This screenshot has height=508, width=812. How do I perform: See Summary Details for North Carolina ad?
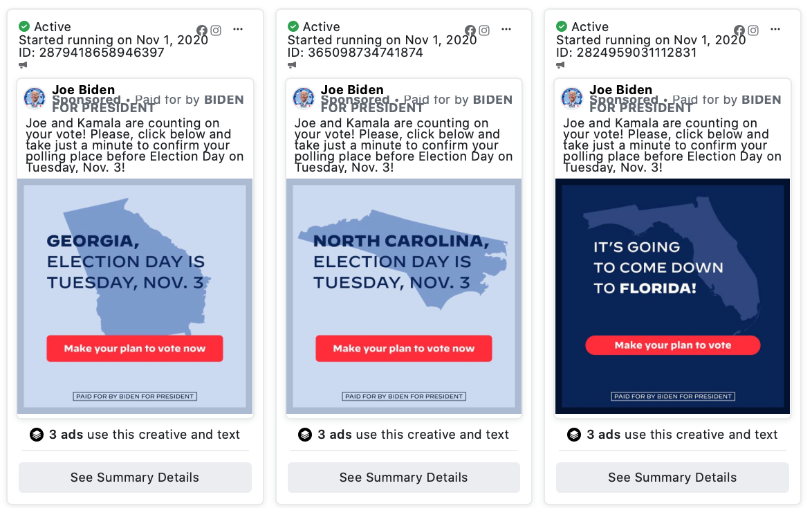click(x=404, y=478)
